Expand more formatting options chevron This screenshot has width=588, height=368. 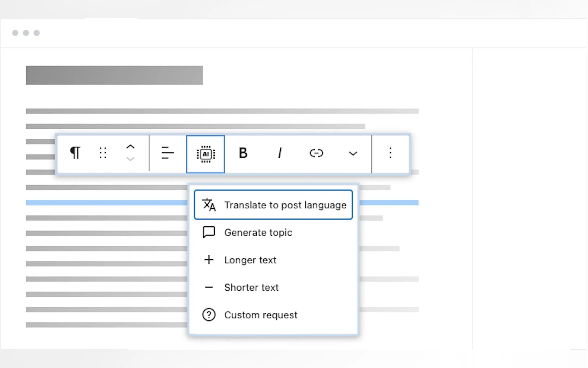353,154
